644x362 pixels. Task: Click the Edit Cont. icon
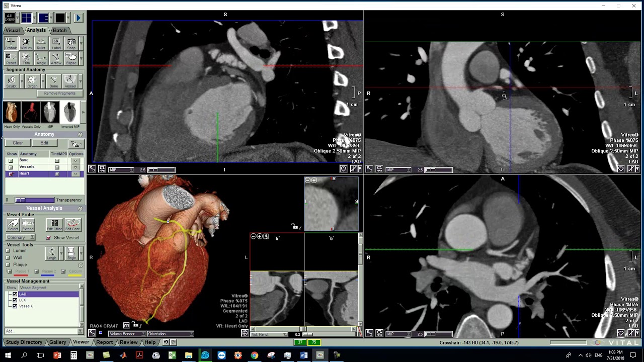click(x=72, y=225)
